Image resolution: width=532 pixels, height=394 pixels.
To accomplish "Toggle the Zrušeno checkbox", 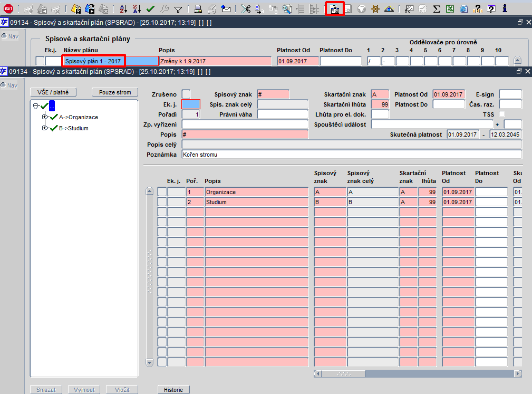I will click(x=186, y=94).
